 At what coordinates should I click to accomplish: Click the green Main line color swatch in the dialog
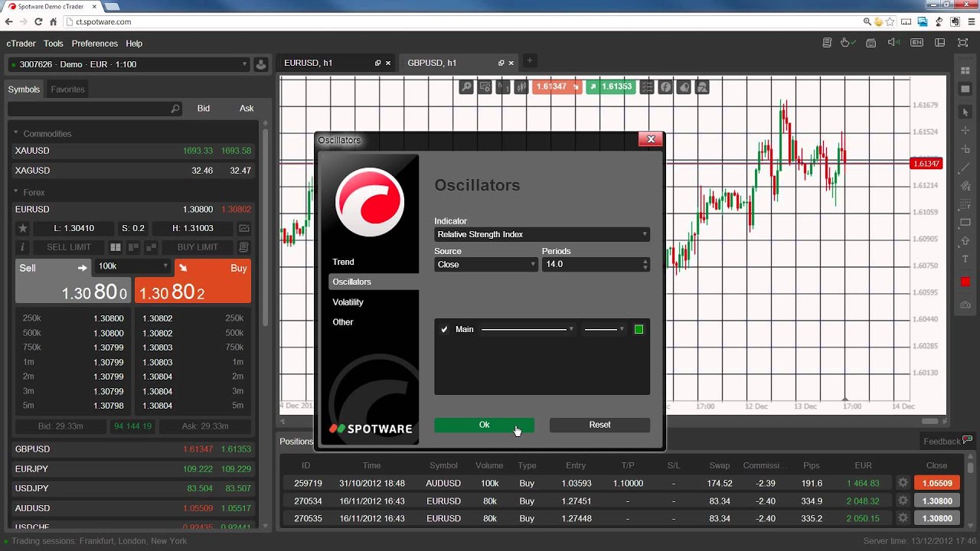(x=639, y=329)
